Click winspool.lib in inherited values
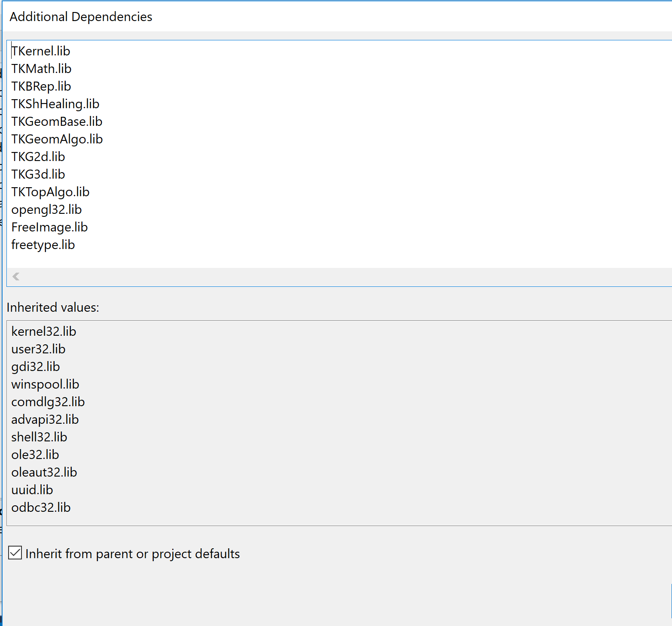The height and width of the screenshot is (626, 672). coord(45,384)
